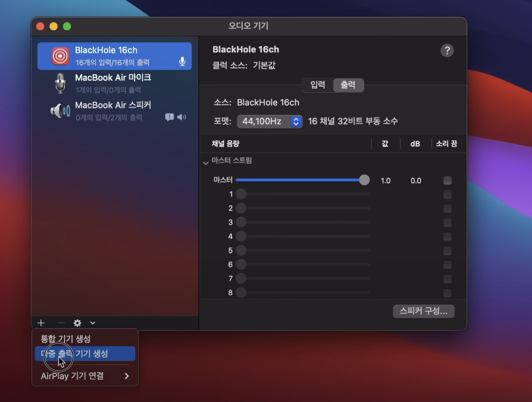Choose 통합 기기 생성 from the menu

coord(85,339)
